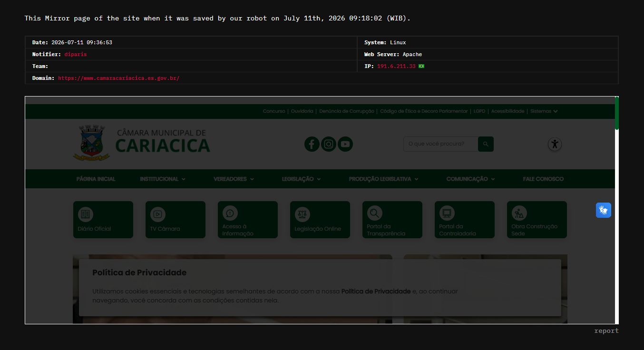Open the Legislação Online tile
644x350 pixels.
(320, 220)
